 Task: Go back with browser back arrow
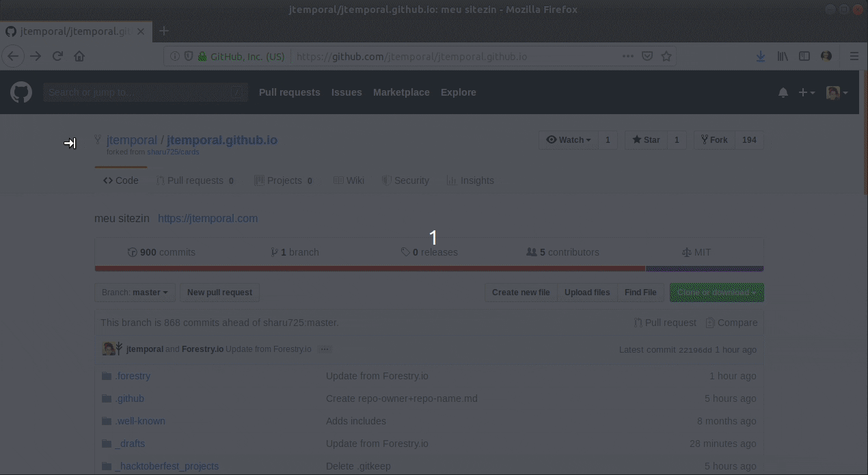point(13,57)
